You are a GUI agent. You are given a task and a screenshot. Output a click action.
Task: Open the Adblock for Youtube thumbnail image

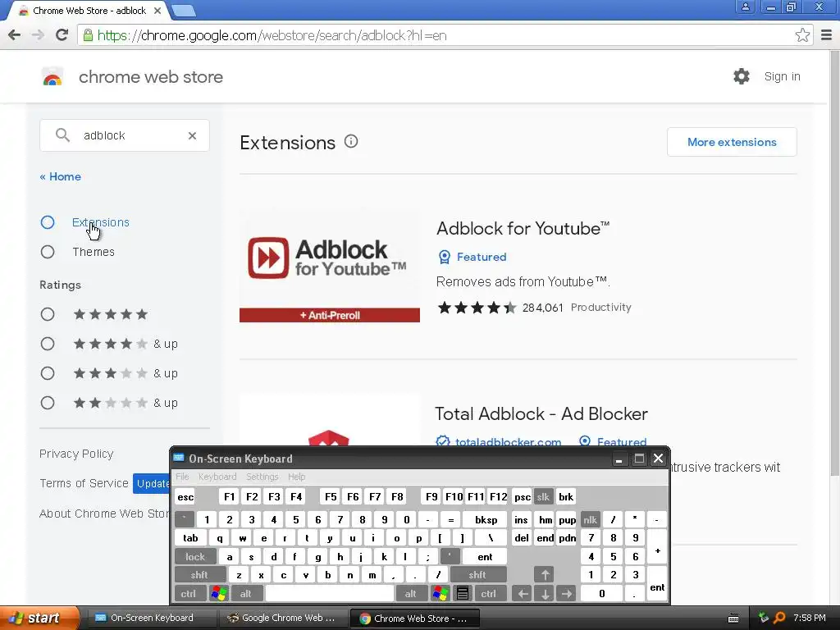pos(330,266)
